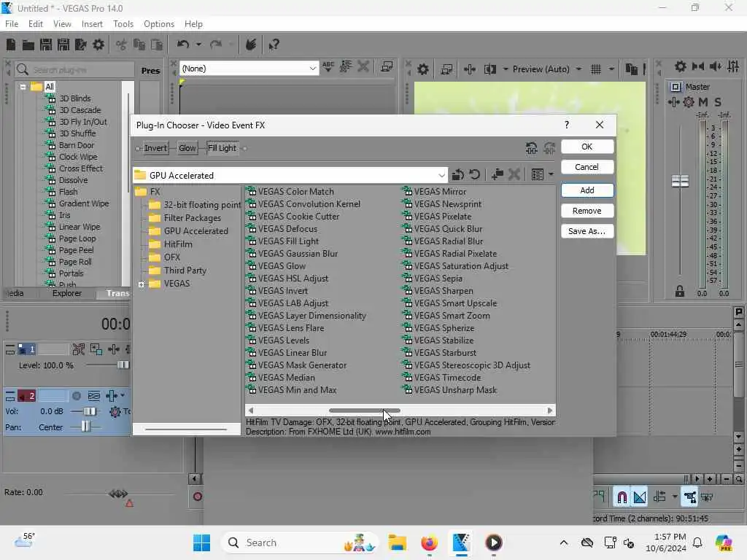Open the (None) trimmer dropdown
The width and height of the screenshot is (747, 560).
[312, 69]
